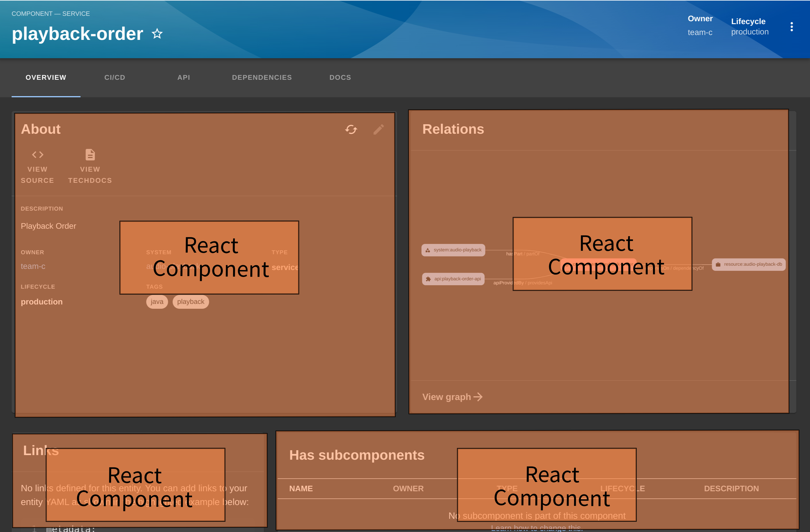Image resolution: width=810 pixels, height=532 pixels.
Task: Switch to the CI/CD tab
Action: pyautogui.click(x=115, y=77)
